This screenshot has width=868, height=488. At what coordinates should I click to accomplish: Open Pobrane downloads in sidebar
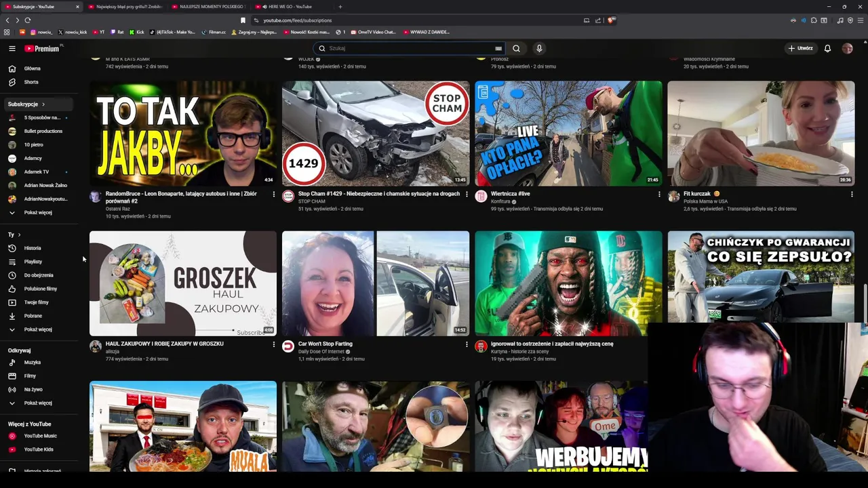click(39, 316)
